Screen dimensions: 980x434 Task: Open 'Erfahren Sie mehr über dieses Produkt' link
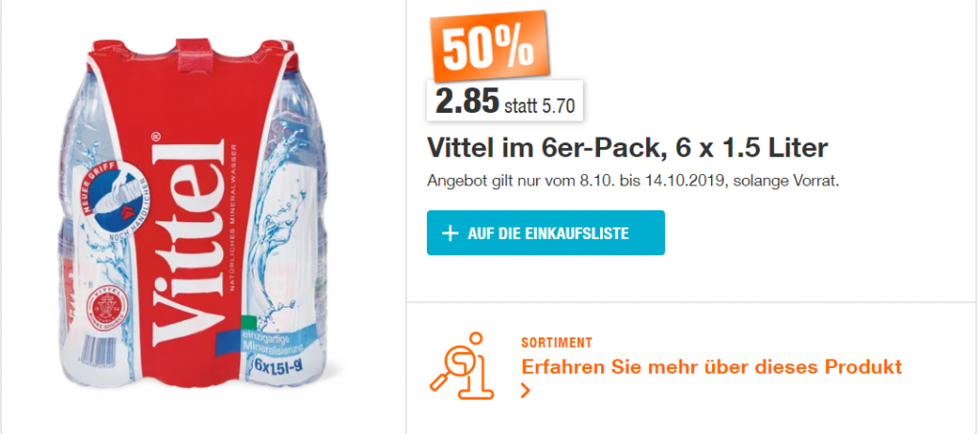[711, 366]
